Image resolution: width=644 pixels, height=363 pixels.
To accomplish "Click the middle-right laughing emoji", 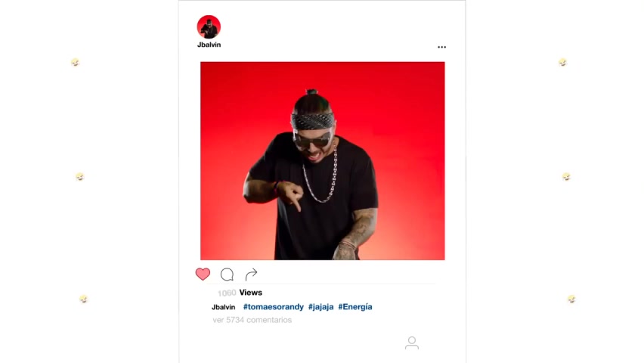I will 566,176.
